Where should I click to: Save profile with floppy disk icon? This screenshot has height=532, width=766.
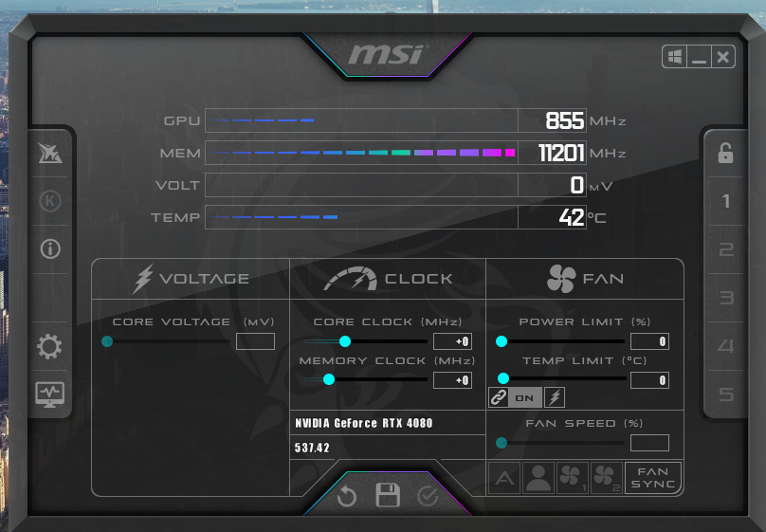388,495
